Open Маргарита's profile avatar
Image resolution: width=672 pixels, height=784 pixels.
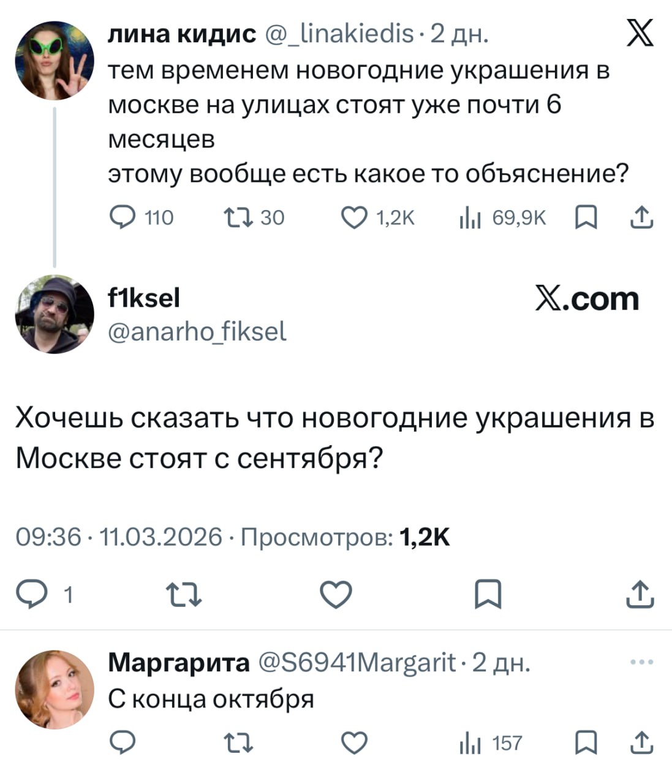coord(55,690)
